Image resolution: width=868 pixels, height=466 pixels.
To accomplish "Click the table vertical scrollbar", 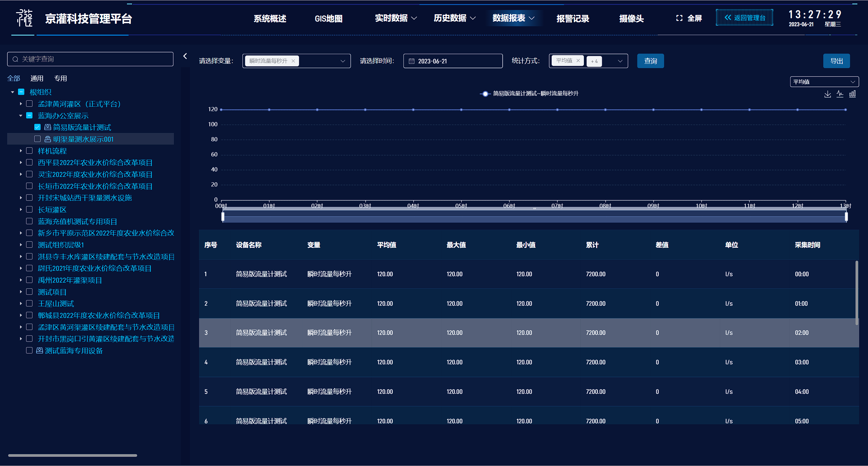I will 857,293.
